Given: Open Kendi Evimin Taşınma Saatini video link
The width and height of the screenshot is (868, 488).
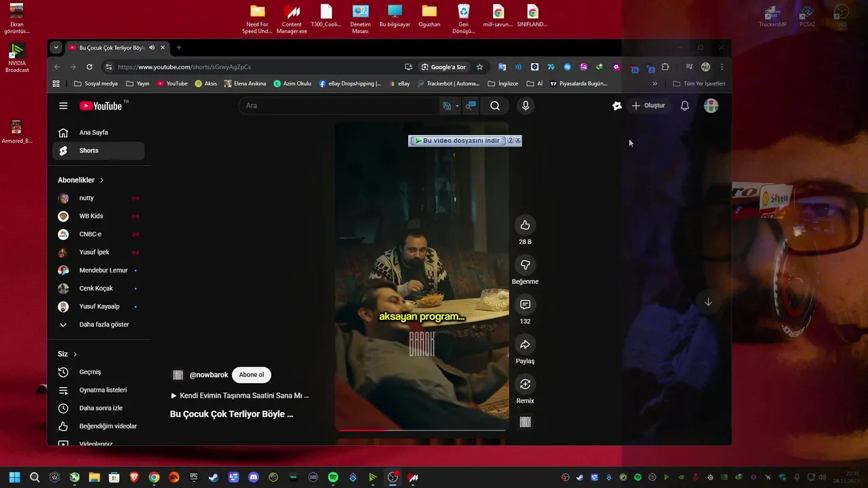Looking at the screenshot, I should tap(239, 396).
